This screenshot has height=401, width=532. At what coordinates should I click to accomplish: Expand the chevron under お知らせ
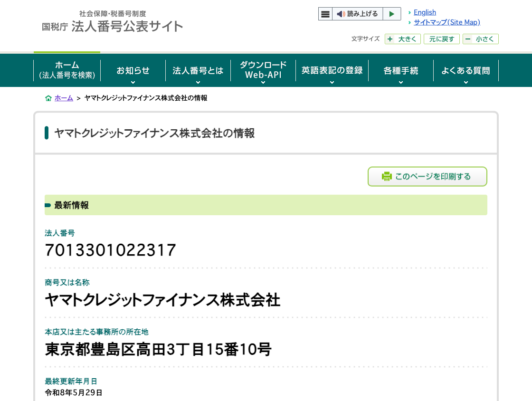coord(133,83)
